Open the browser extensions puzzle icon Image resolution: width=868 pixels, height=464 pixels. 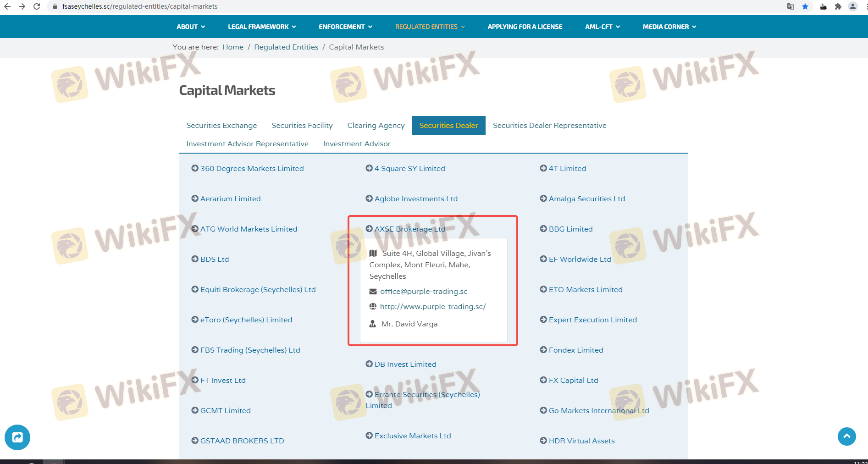pos(838,6)
